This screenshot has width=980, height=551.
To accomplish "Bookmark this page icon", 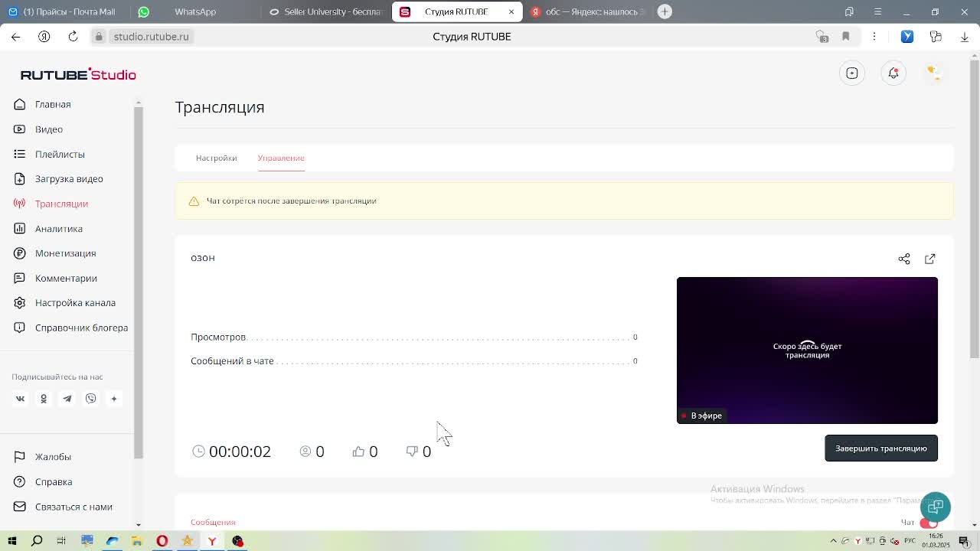I will (x=846, y=37).
